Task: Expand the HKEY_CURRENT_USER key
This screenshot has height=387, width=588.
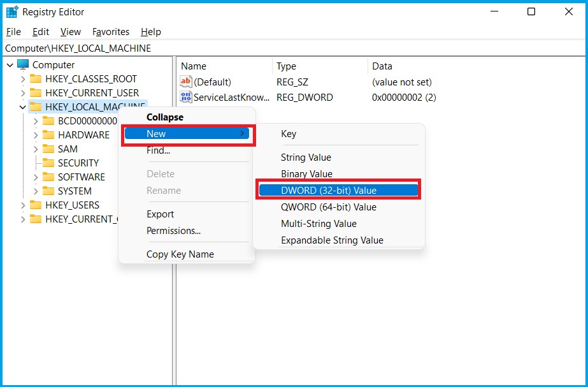Action: pyautogui.click(x=23, y=92)
